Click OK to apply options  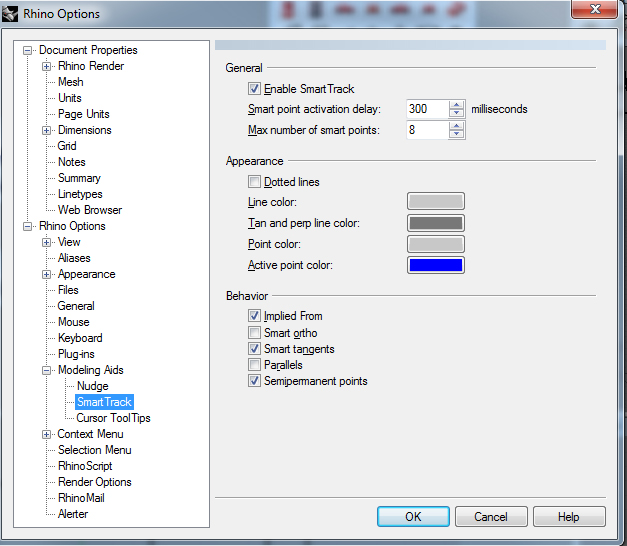[413, 517]
